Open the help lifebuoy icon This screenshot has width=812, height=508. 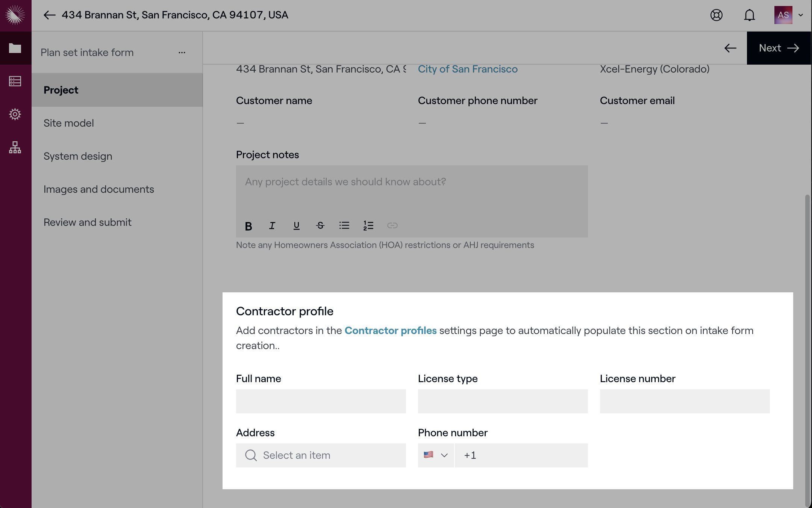(x=717, y=15)
